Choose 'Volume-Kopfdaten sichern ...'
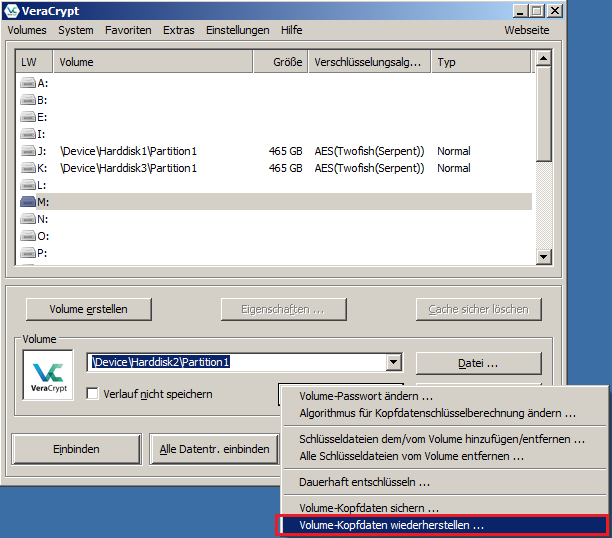This screenshot has height=538, width=612. (444, 508)
